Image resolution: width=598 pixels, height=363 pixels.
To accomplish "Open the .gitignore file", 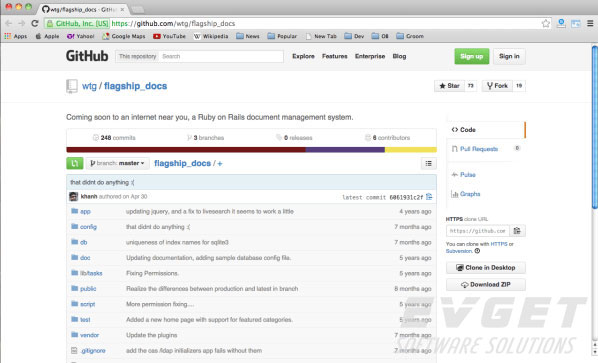I will click(93, 351).
